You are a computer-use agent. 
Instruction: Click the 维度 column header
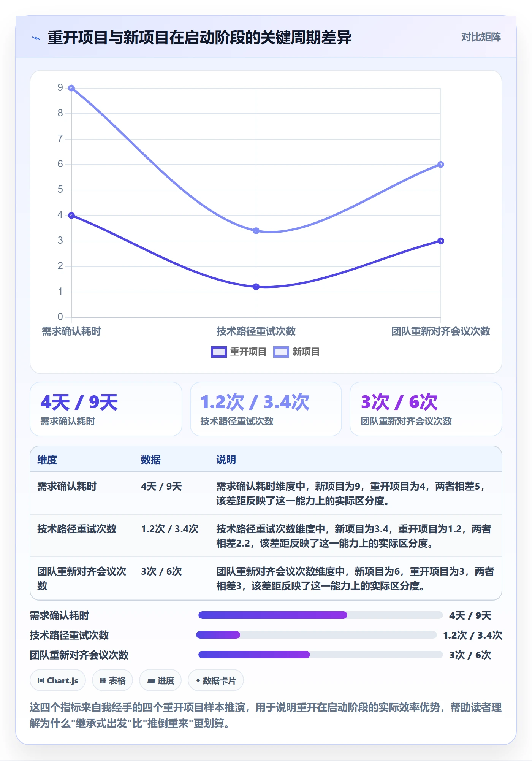(x=47, y=460)
